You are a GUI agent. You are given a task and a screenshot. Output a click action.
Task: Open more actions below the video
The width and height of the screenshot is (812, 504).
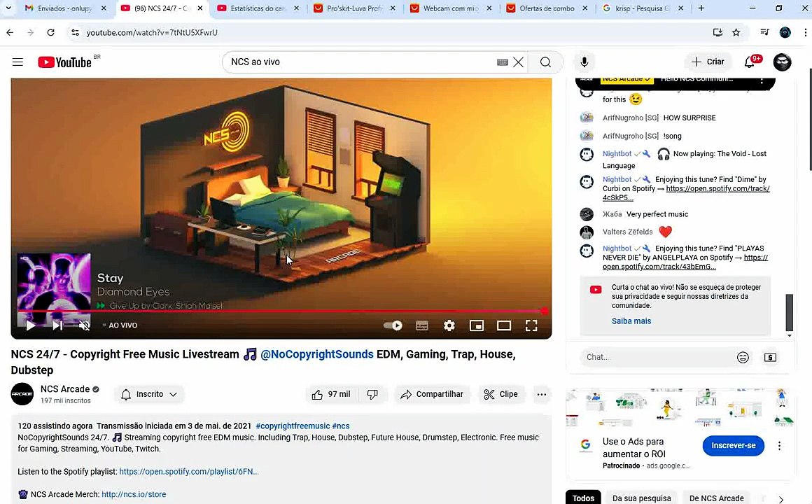pyautogui.click(x=542, y=394)
